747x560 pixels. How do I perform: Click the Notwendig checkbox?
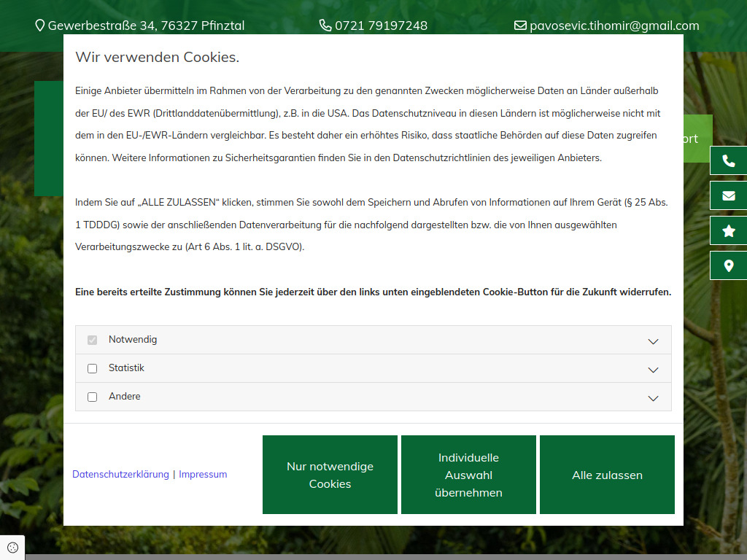[x=92, y=340]
